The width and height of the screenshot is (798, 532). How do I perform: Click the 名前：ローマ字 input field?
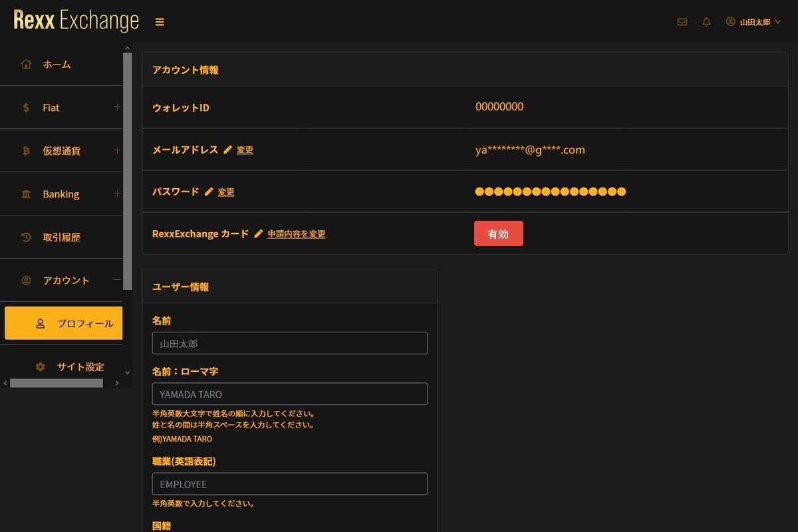[289, 394]
